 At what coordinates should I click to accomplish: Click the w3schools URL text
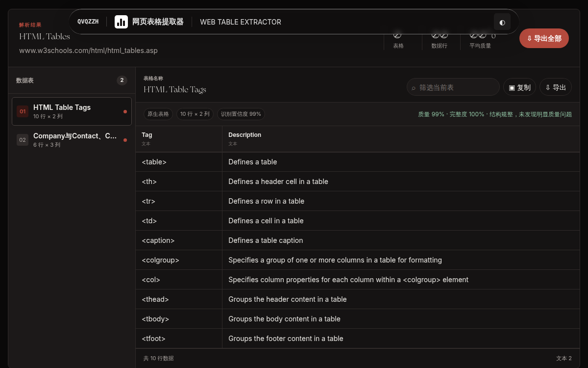click(88, 51)
